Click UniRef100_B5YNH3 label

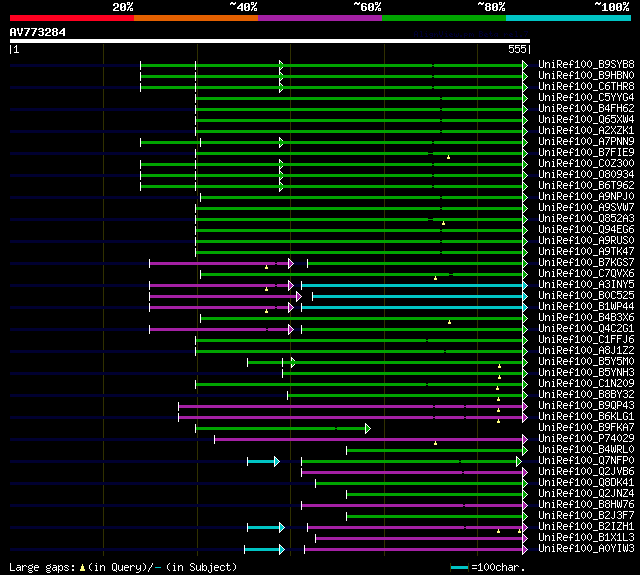[586, 373]
